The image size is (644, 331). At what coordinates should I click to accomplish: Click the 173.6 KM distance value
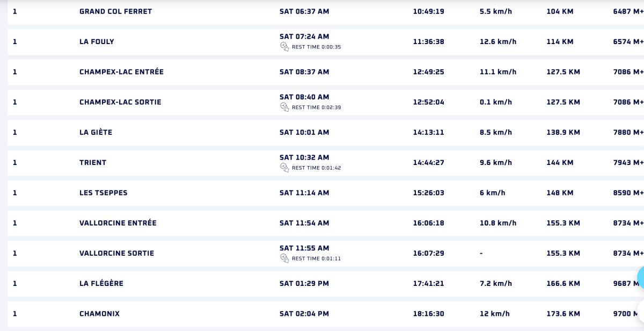563,314
